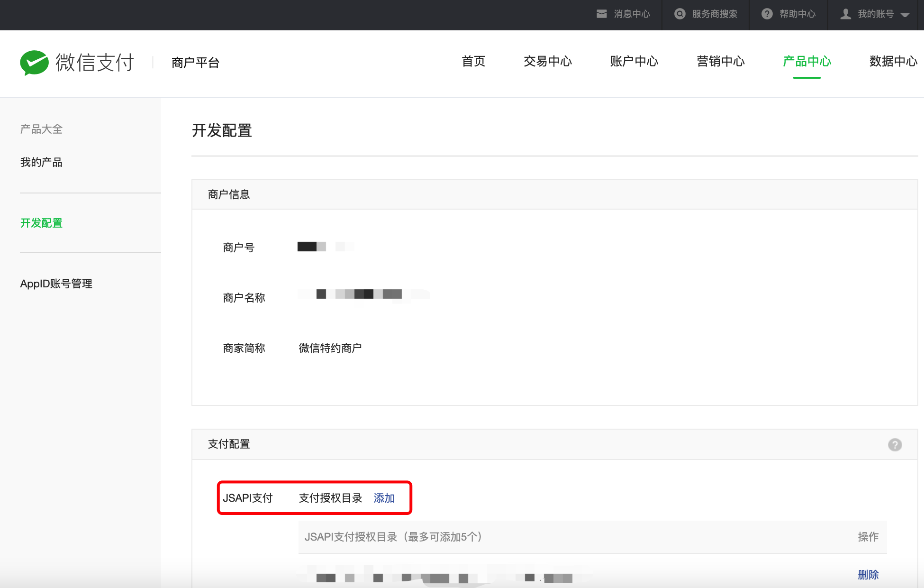Open the 首页 navigation tab
The height and width of the screenshot is (588, 924).
click(474, 62)
